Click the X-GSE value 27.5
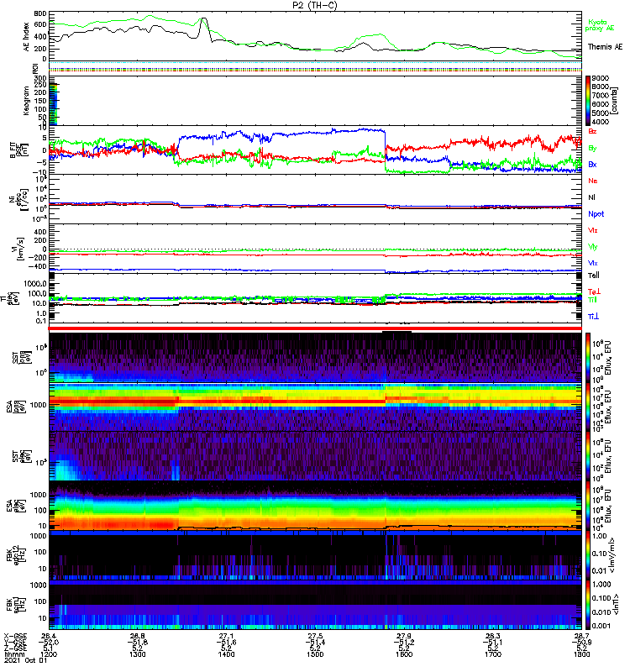630x672 pixels. [315, 636]
